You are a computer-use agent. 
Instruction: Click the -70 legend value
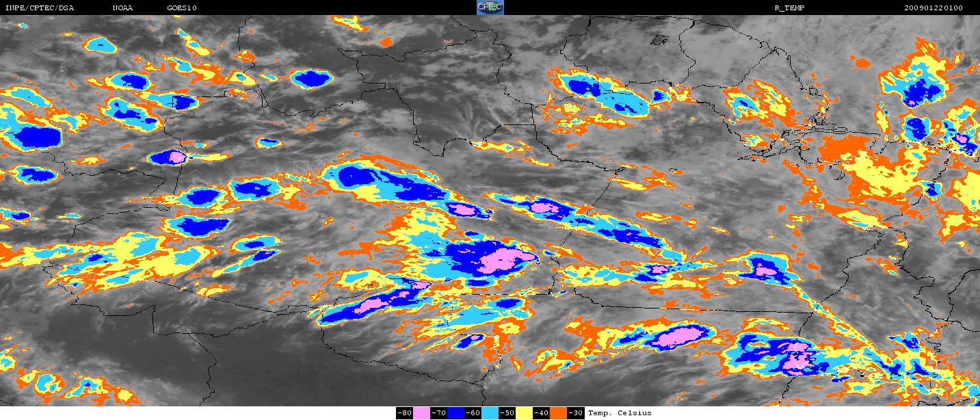click(x=438, y=413)
